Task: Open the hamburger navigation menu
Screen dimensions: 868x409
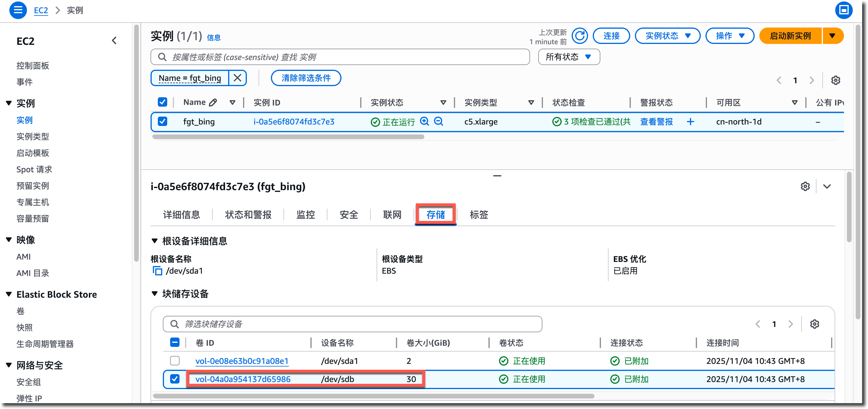Action: (x=18, y=10)
